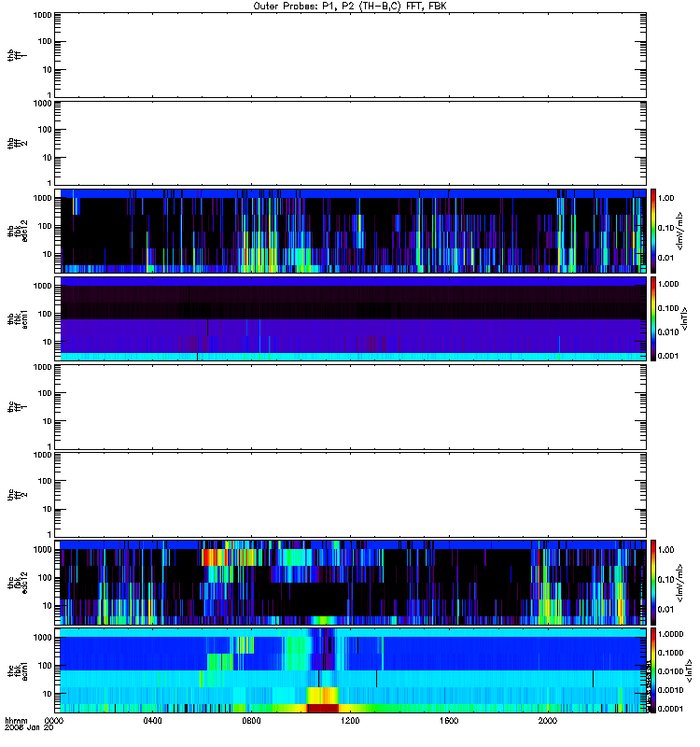Click the '0.0001' tick on thc scm1 color bar

pyautogui.click(x=670, y=709)
